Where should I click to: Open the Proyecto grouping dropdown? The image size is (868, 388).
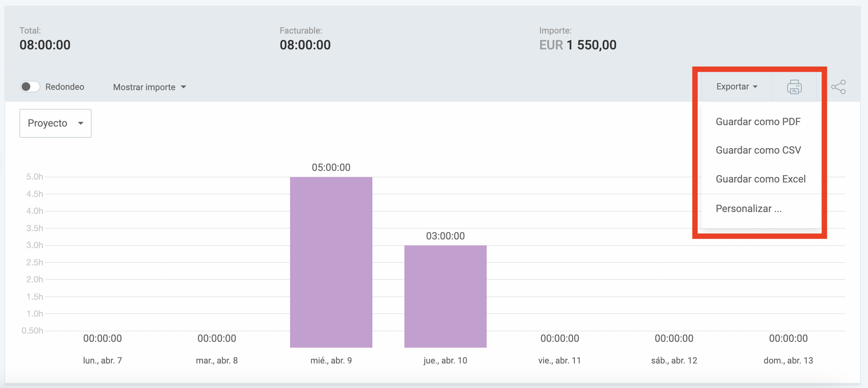pos(56,123)
